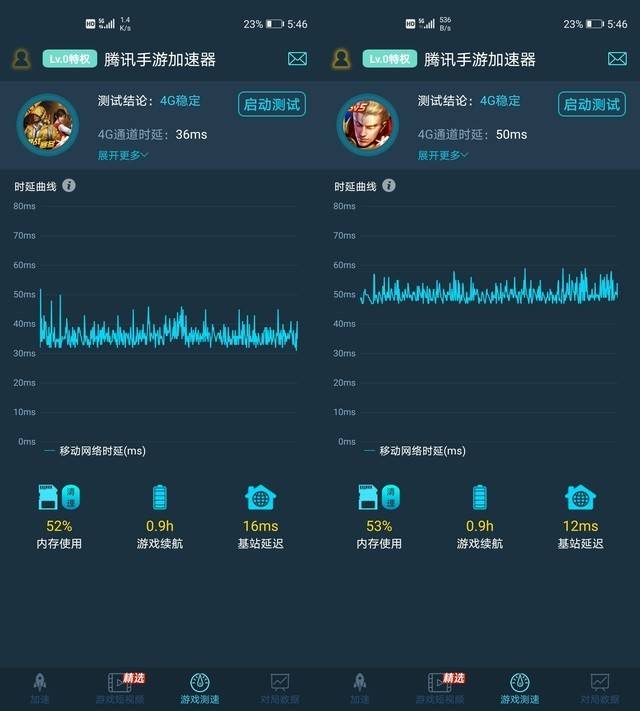This screenshot has height=711, width=640.
Task: Tap 腾讯手游加速器 title in left screen
Action: click(x=160, y=59)
